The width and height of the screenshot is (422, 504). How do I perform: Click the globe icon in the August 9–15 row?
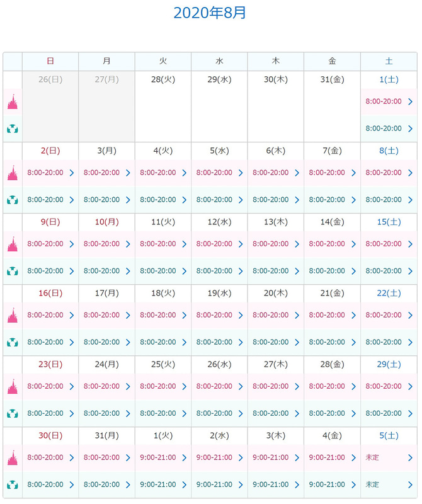pos(13,271)
